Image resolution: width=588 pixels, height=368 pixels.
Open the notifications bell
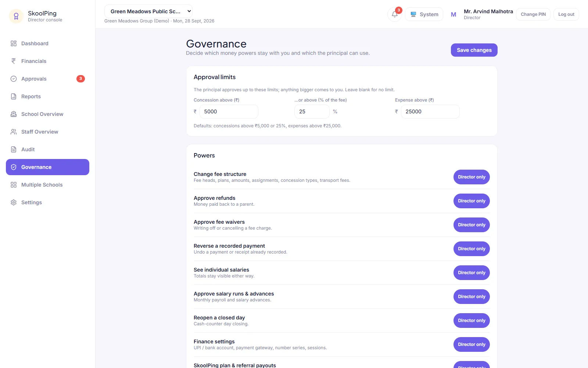(395, 14)
